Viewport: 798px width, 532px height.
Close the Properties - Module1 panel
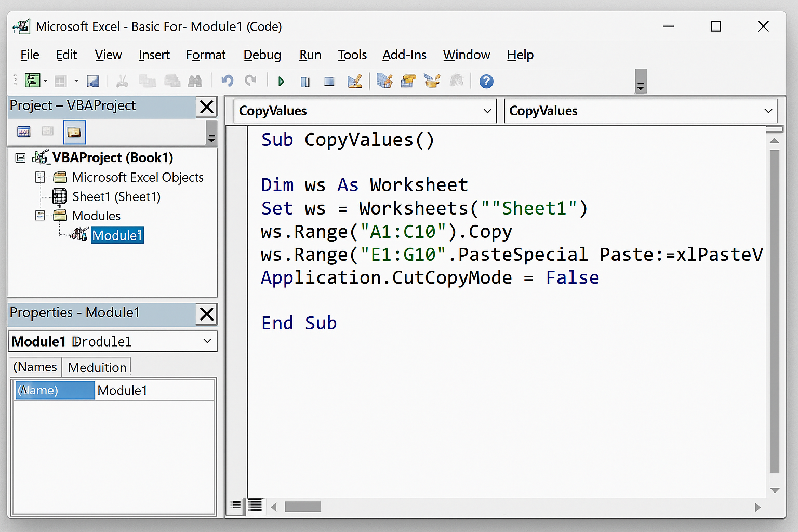pyautogui.click(x=207, y=314)
